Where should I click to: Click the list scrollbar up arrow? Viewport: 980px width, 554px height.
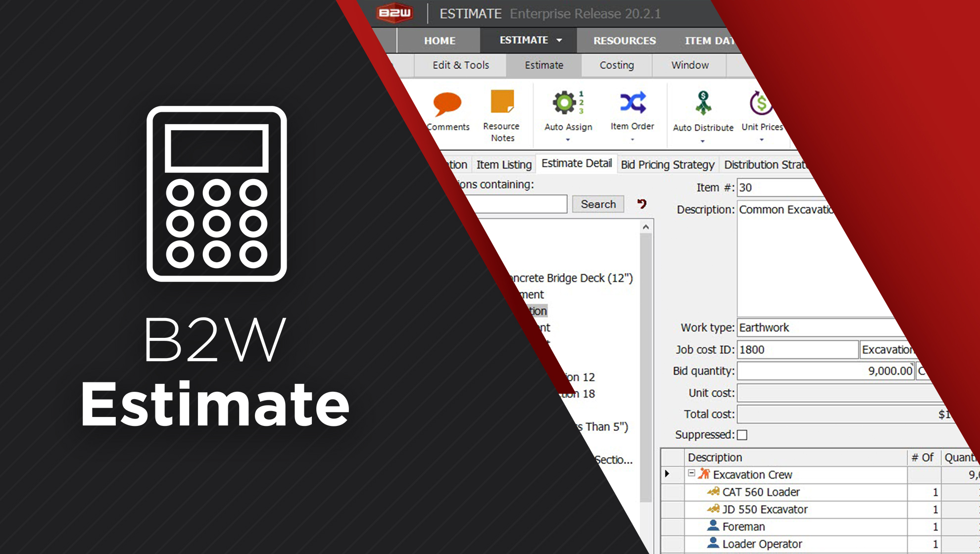[646, 227]
